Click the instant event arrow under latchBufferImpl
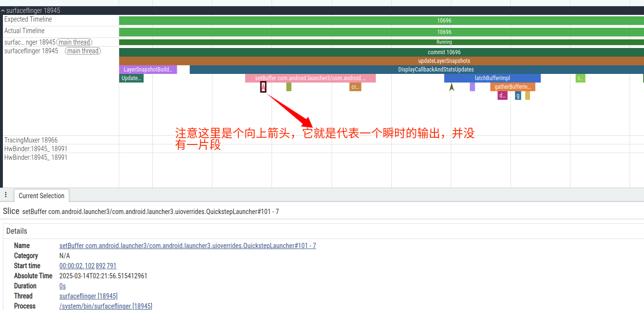The image size is (644, 310). tap(451, 87)
